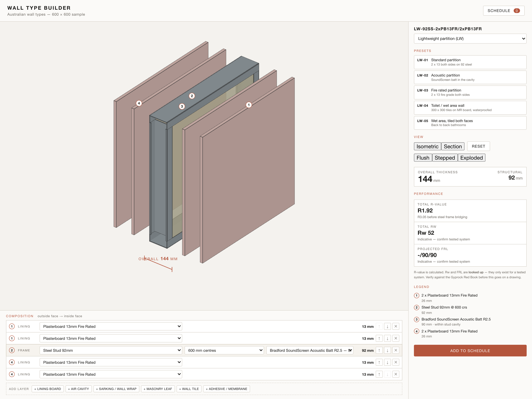The width and height of the screenshot is (532, 399).
Task: Add a Masonry Leaf layer
Action: click(158, 389)
